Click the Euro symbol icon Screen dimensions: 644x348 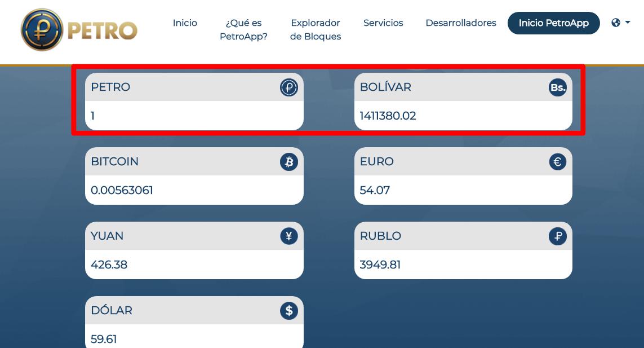pos(557,162)
